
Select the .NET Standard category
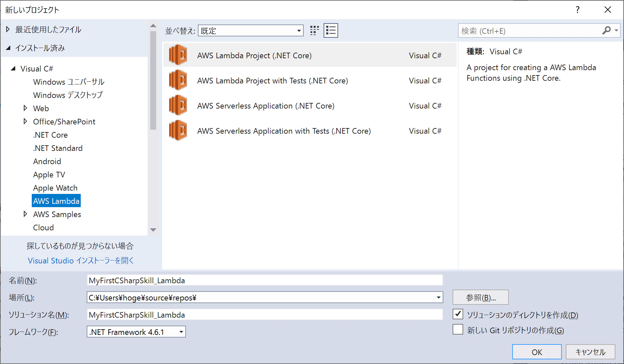[x=58, y=148]
